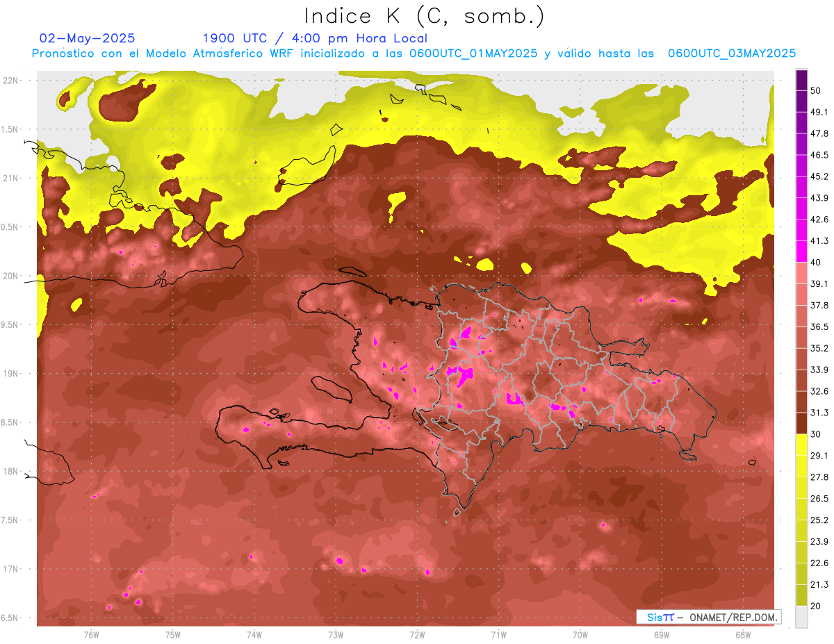Click the "49.1" color bar value

819,112
